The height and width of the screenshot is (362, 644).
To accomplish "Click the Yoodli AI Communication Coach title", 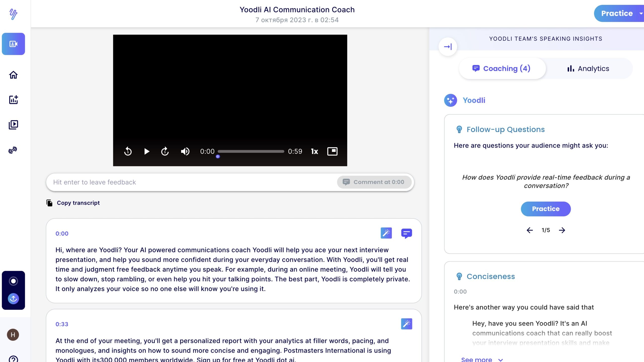I will coord(297,10).
